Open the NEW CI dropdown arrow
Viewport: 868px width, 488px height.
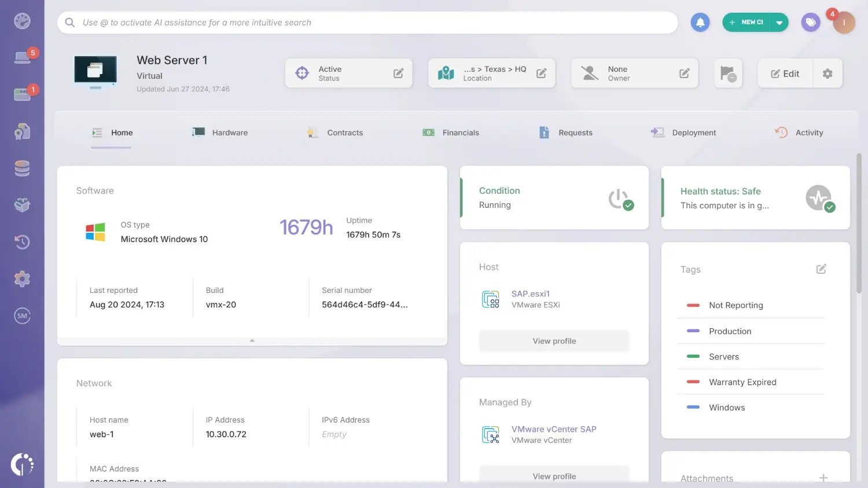[778, 22]
